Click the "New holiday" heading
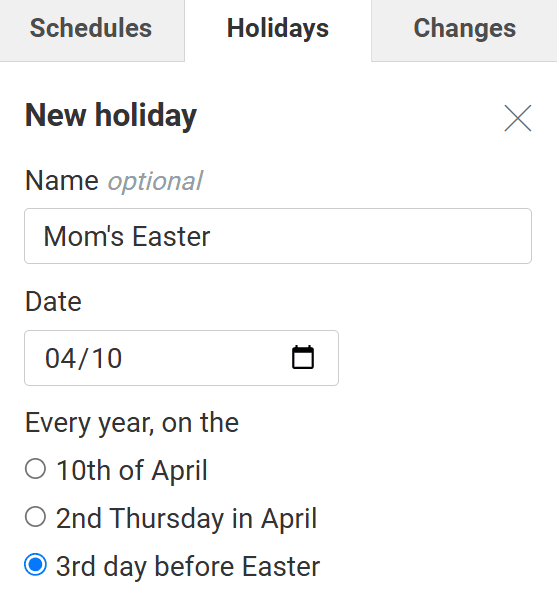This screenshot has width=557, height=600. coord(111,115)
